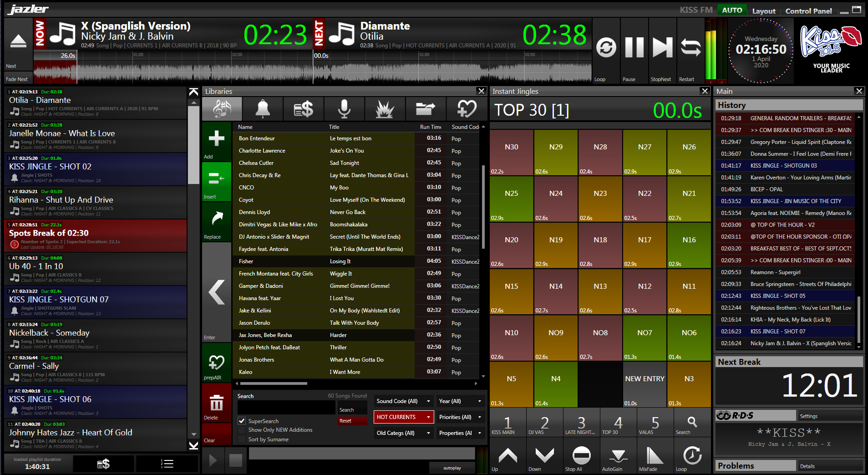Select jingle palette 5 VALAS

[x=655, y=422]
